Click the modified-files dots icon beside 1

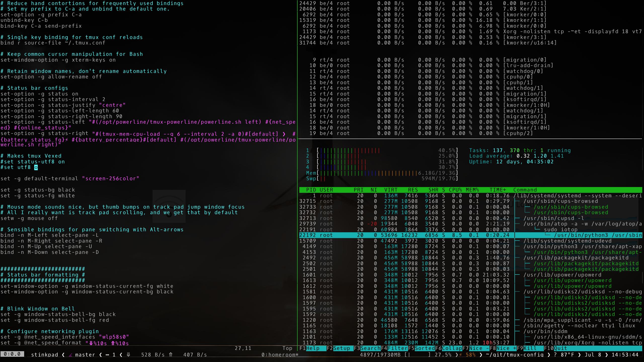click(108, 355)
